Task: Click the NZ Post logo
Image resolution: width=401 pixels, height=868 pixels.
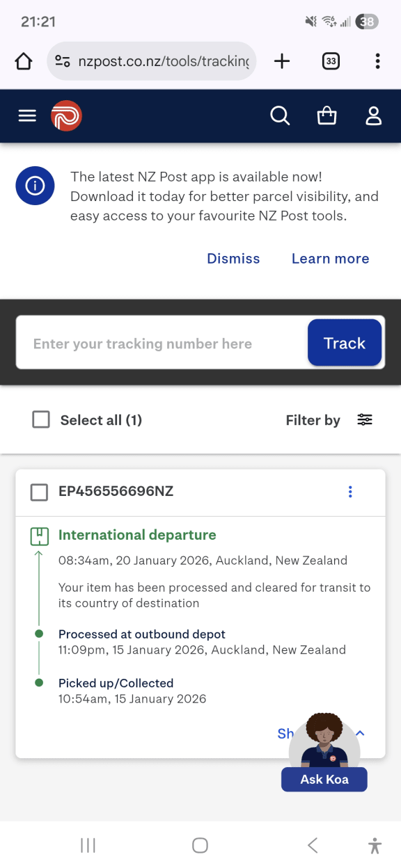Action: click(x=67, y=115)
